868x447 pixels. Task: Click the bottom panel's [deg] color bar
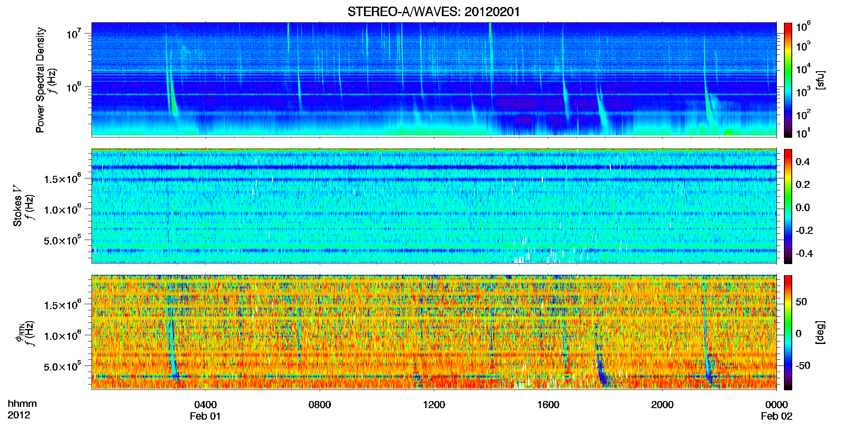(x=788, y=332)
